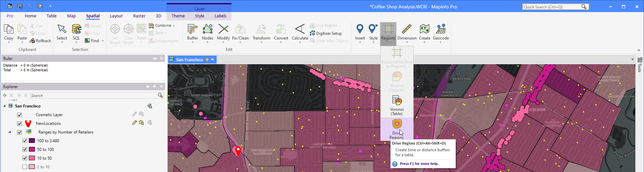Select Drive Regions in dropdown

pyautogui.click(x=397, y=129)
